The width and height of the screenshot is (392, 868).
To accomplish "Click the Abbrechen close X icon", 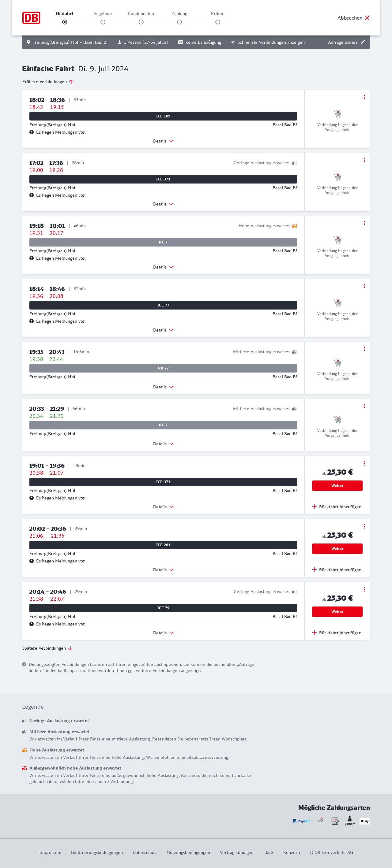I will click(367, 18).
